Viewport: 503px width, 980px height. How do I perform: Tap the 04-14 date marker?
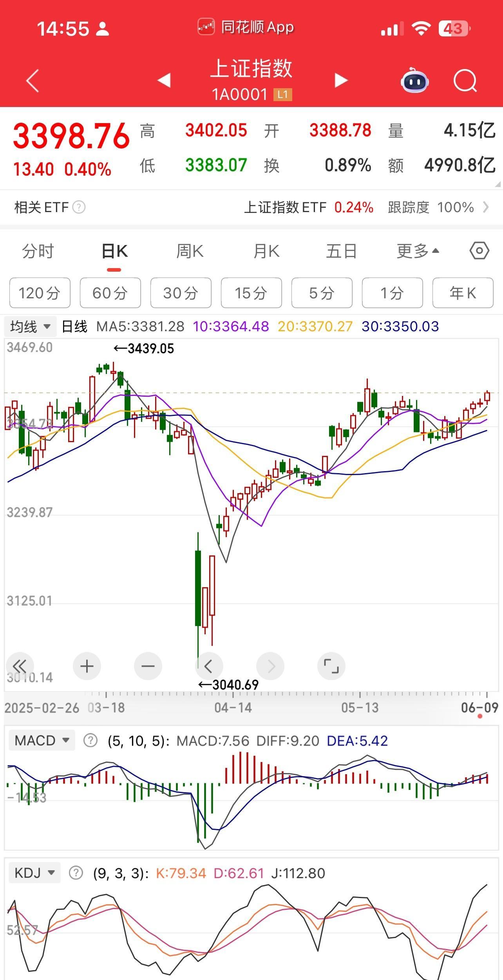tap(233, 708)
